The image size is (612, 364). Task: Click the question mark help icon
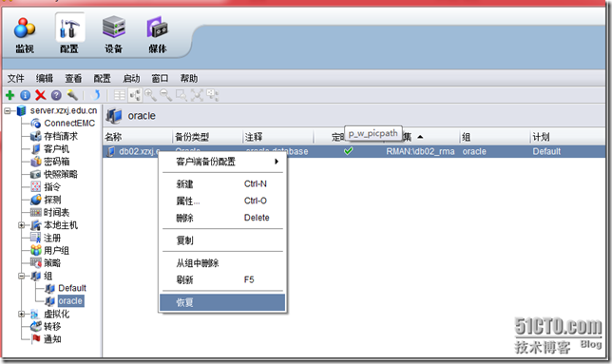click(56, 95)
